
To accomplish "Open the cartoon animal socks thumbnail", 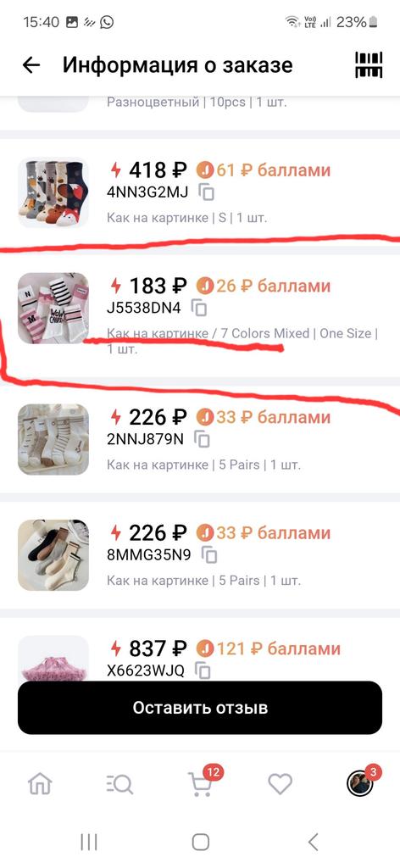I will tap(53, 192).
